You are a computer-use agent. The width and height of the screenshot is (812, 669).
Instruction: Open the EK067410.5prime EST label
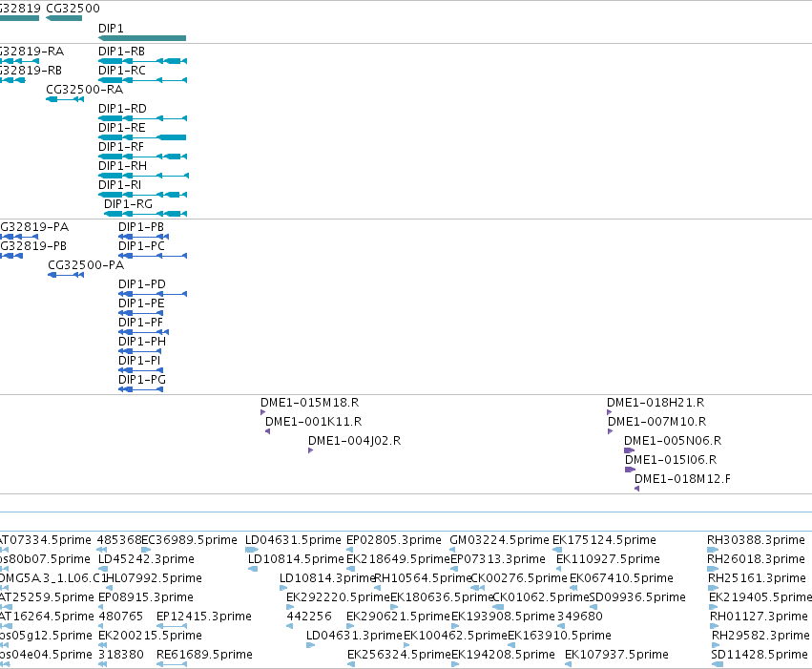621,579
